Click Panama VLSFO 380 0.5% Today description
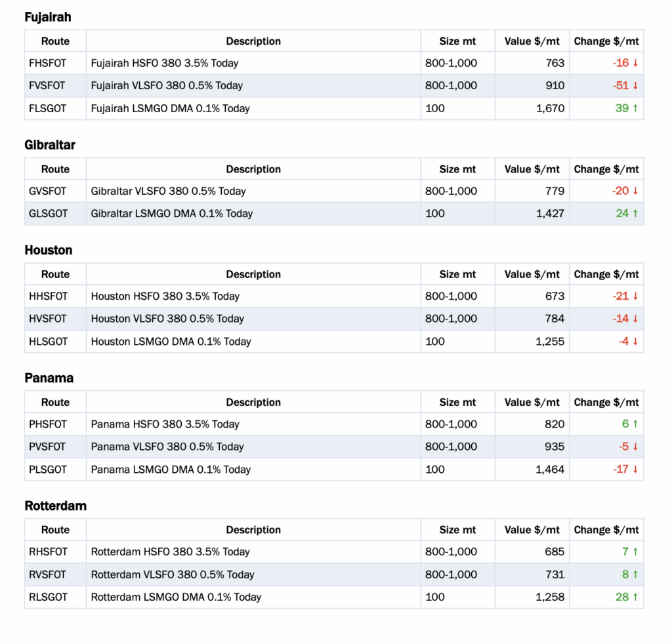Image resolution: width=672 pixels, height=644 pixels. (167, 447)
